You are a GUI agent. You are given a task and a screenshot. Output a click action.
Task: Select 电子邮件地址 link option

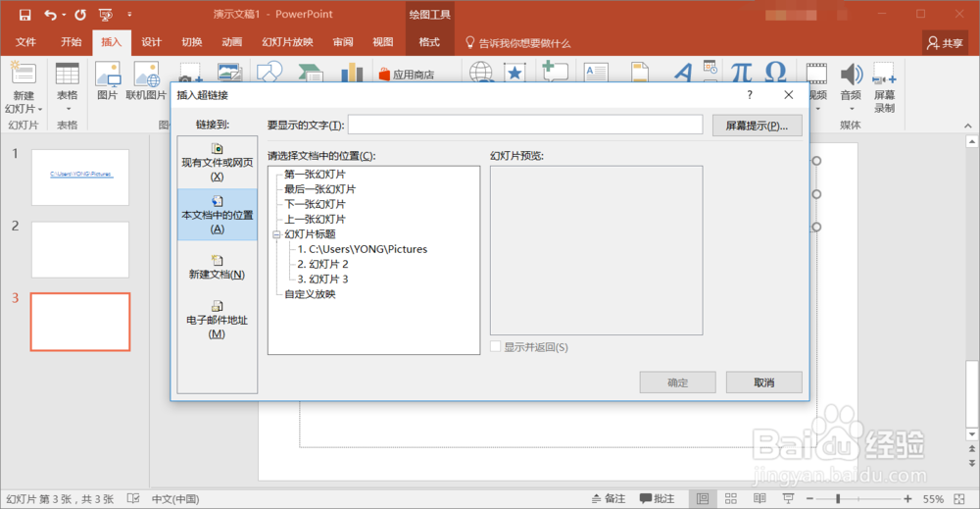(217, 319)
